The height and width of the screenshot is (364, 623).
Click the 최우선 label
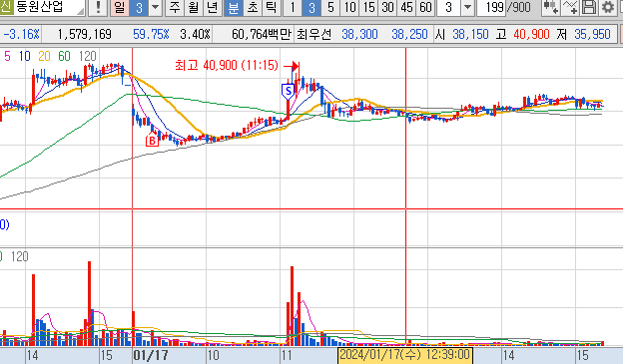pos(313,35)
